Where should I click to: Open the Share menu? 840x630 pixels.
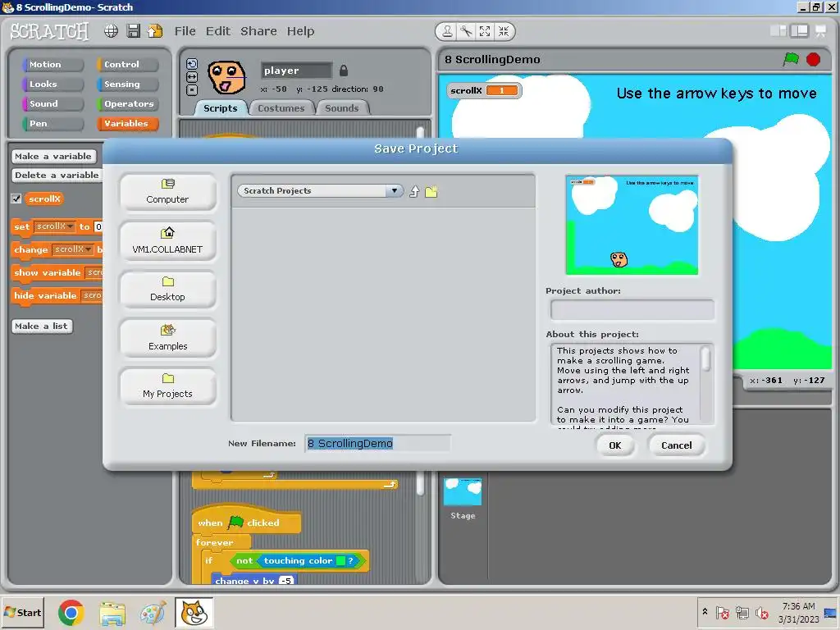pos(258,31)
